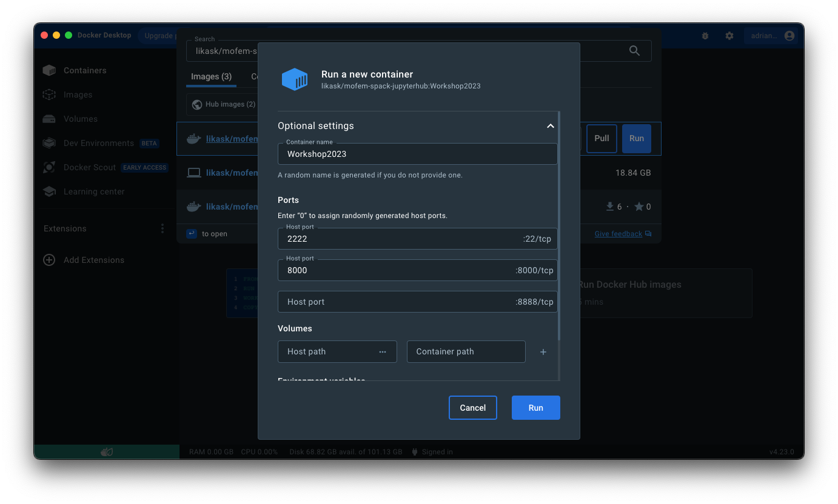
Task: Select the Docker Scout icon
Action: [49, 167]
